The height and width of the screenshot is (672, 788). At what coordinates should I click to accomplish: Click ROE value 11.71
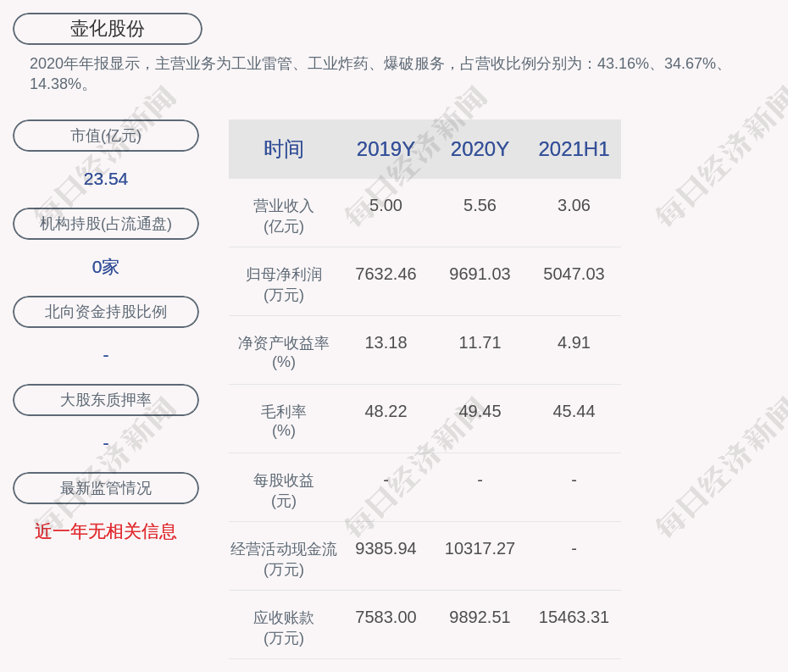(x=480, y=343)
